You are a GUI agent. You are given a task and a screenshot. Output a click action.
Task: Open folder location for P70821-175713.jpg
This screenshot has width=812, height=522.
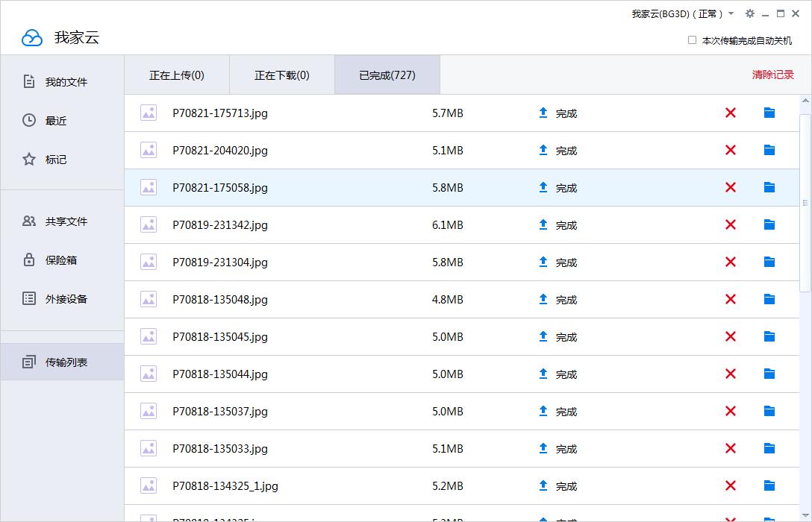769,113
